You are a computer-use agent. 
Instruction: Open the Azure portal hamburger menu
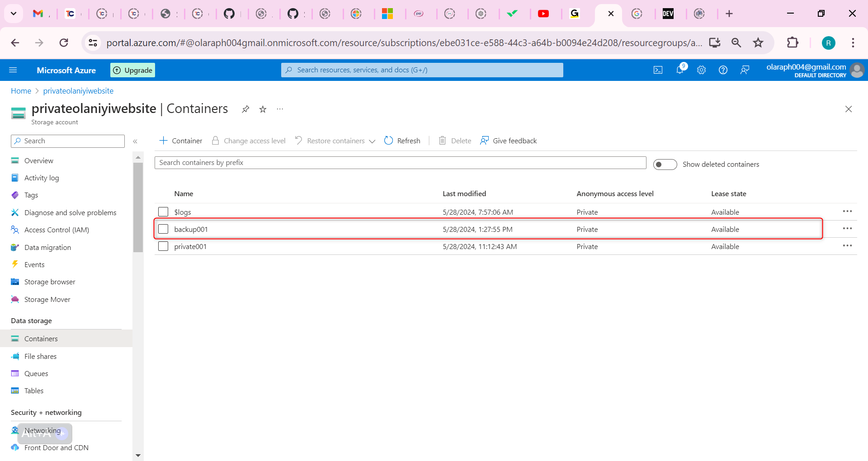click(x=13, y=70)
